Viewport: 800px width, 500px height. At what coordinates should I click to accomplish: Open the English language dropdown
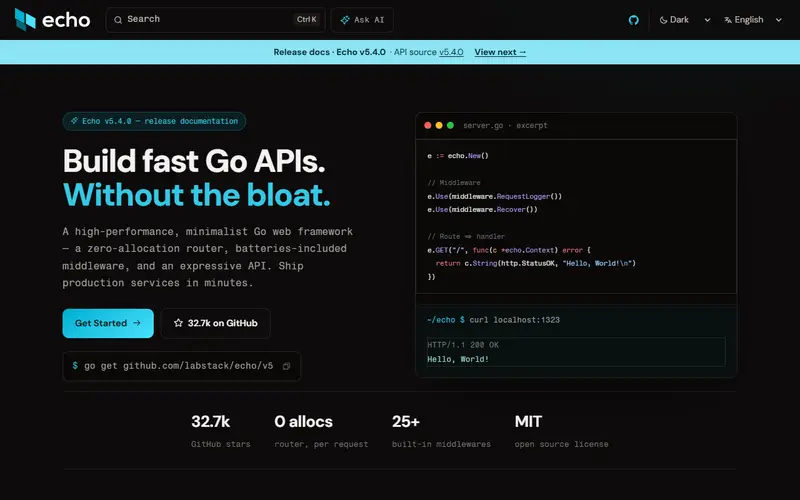[753, 20]
